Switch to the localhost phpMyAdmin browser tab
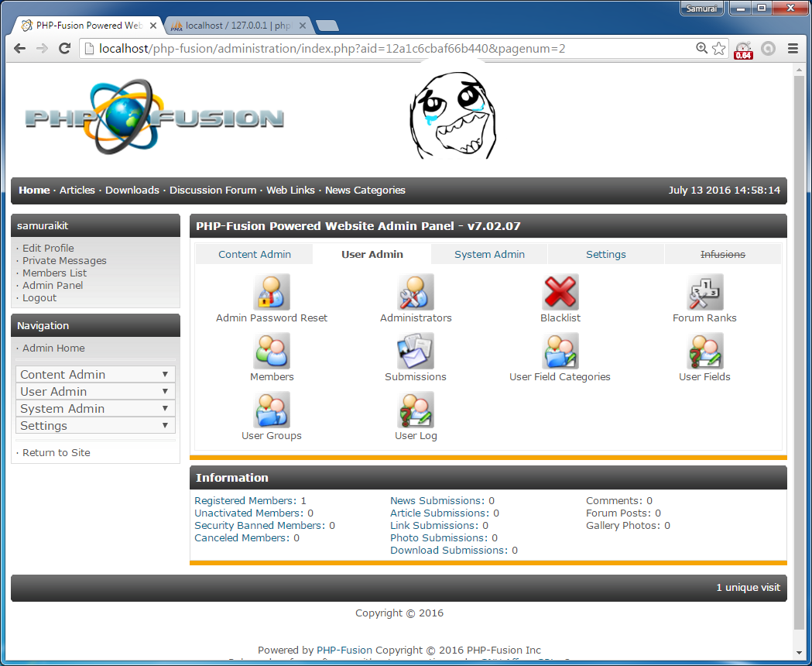Screen dimensions: 812x666 click(x=238, y=26)
